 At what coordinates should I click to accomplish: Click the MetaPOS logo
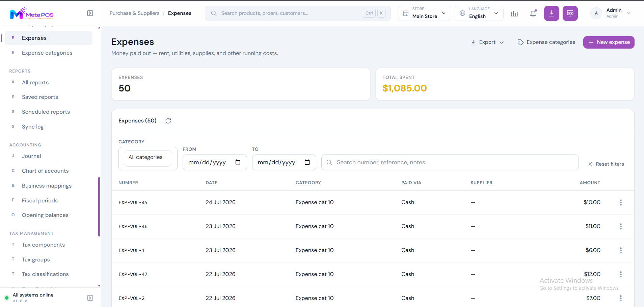[x=32, y=13]
